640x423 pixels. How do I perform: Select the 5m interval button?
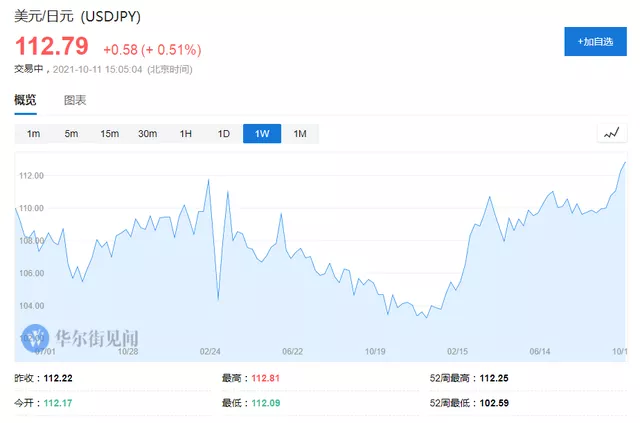point(71,134)
